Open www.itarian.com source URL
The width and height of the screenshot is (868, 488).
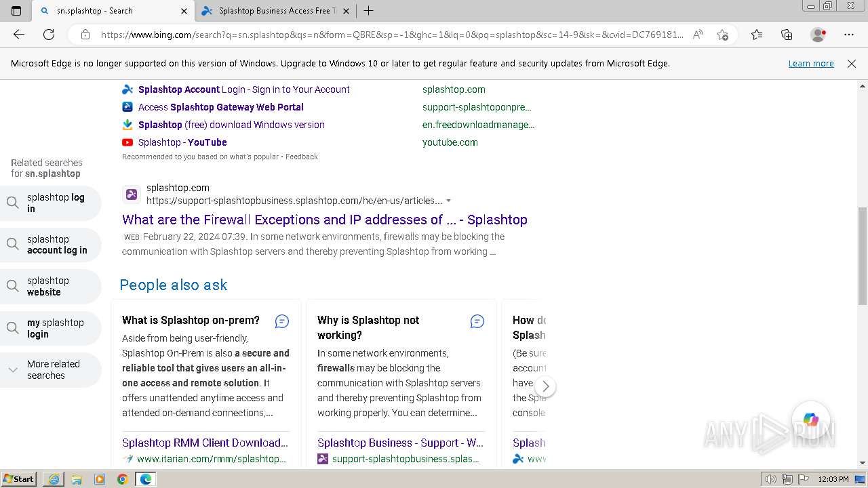[x=212, y=459]
